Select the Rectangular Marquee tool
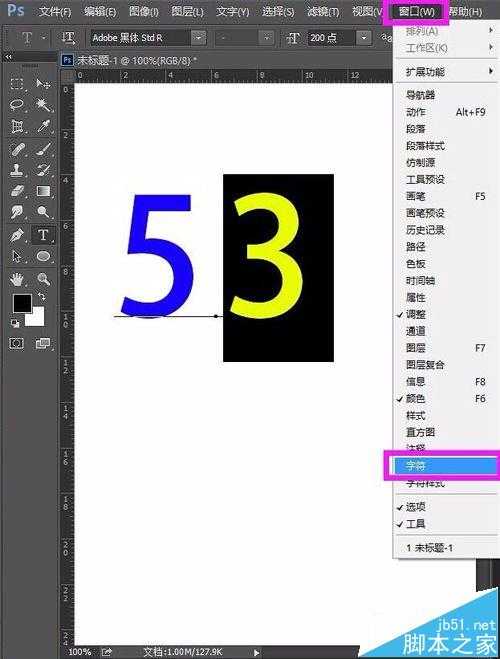 pos(17,83)
